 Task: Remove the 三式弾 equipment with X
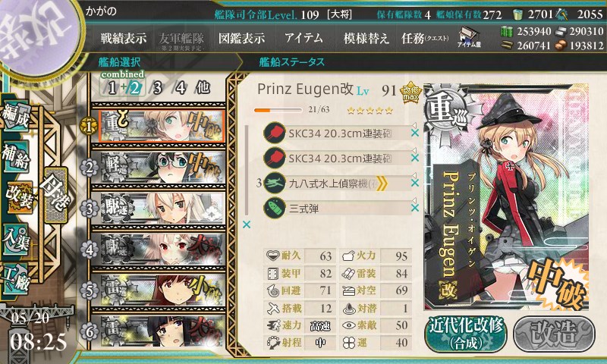tap(414, 208)
